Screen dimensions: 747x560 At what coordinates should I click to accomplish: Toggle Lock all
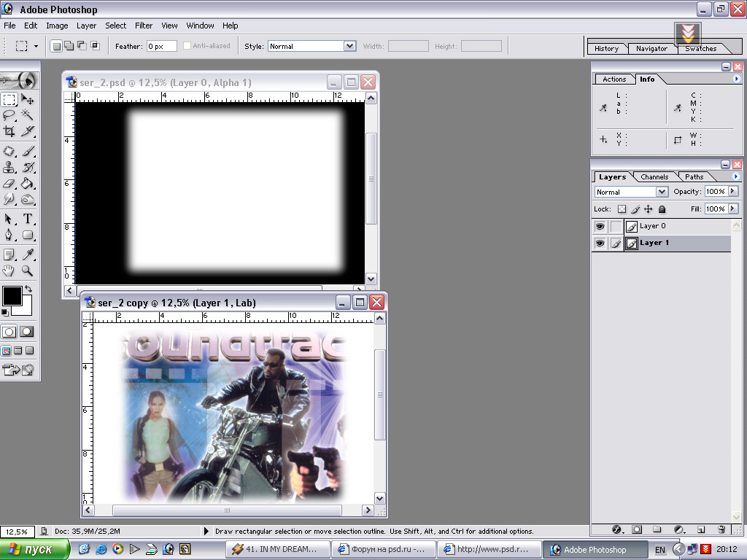(x=662, y=209)
